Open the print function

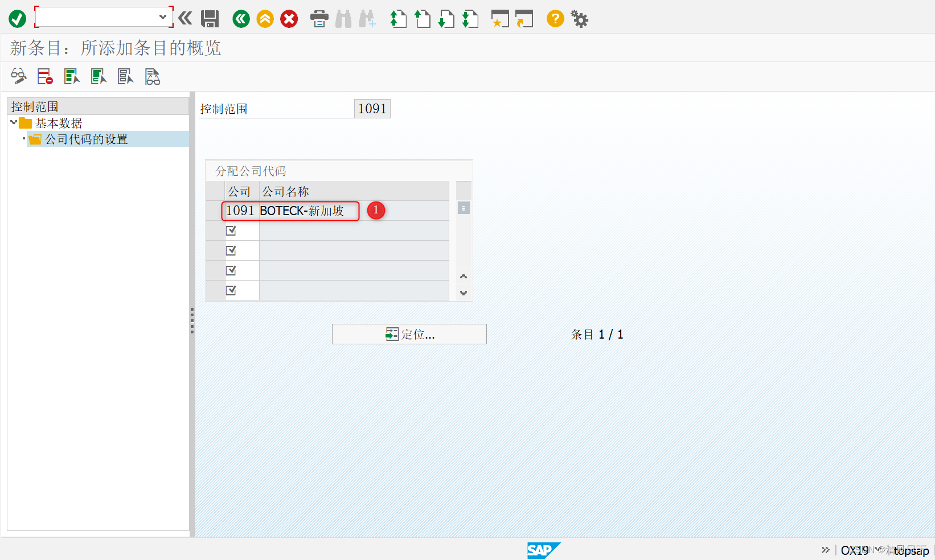(x=319, y=19)
